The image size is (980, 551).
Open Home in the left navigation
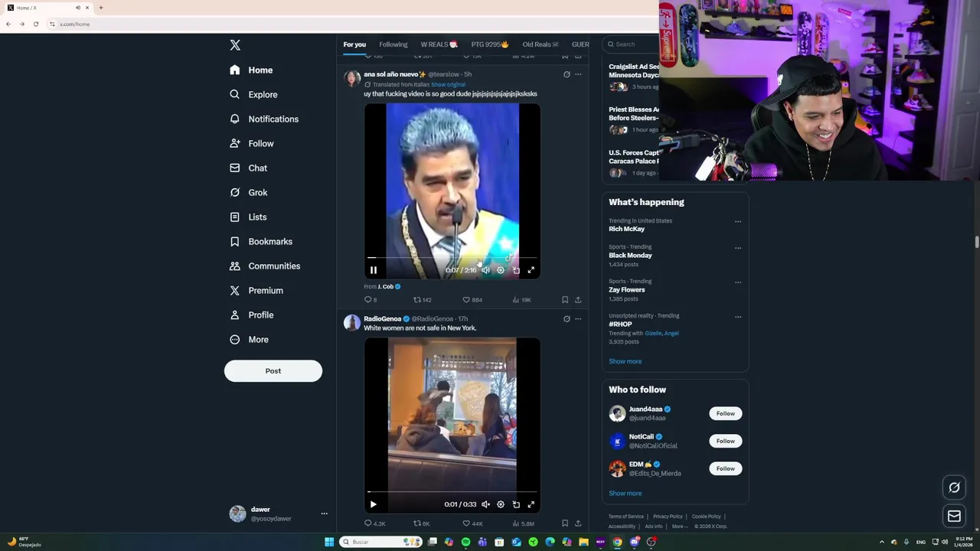tap(251, 70)
